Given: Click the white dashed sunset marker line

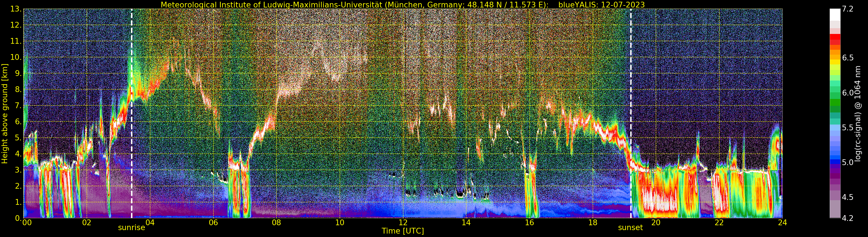Looking at the screenshot, I should click(x=630, y=113).
